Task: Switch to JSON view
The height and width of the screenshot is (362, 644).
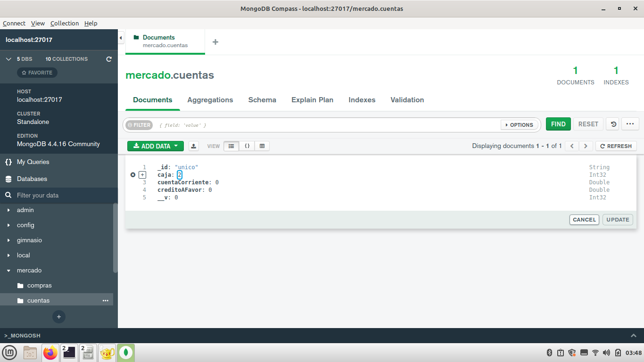Action: click(x=247, y=146)
